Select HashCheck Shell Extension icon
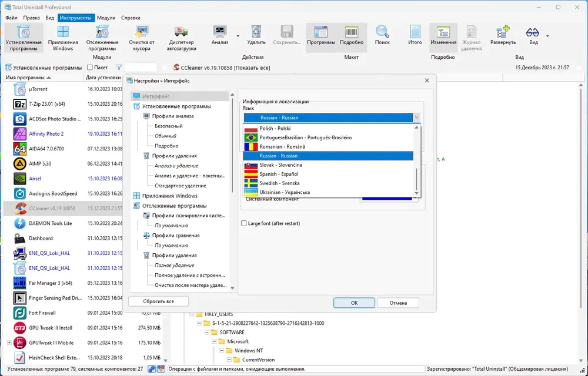588x376 pixels. tap(19, 358)
